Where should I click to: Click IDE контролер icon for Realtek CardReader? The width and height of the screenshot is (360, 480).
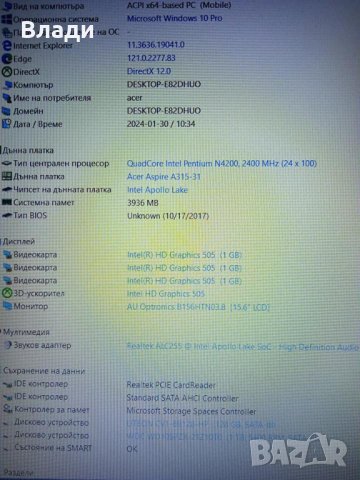pos(8,384)
